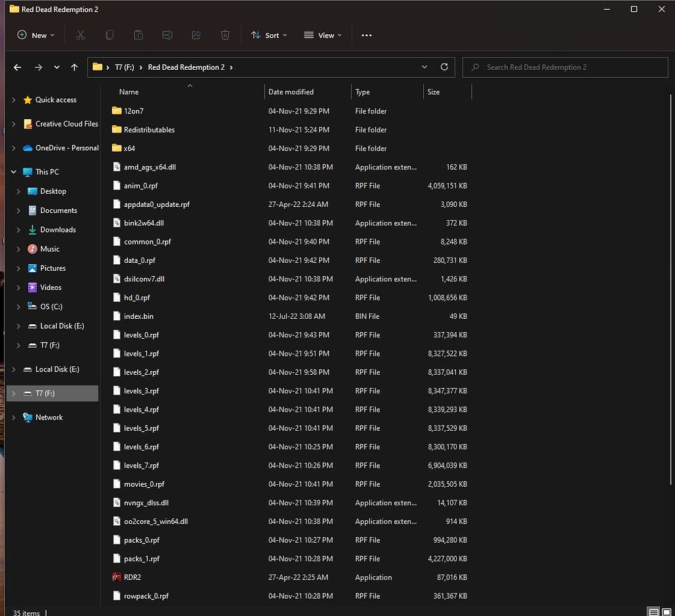Select the Copy icon in the toolbar
This screenshot has width=675, height=616.
pyautogui.click(x=109, y=35)
